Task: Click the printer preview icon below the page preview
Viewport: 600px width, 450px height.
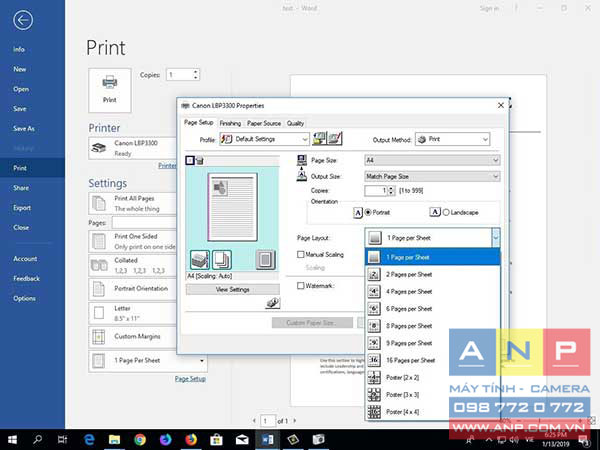Action: coord(200,260)
